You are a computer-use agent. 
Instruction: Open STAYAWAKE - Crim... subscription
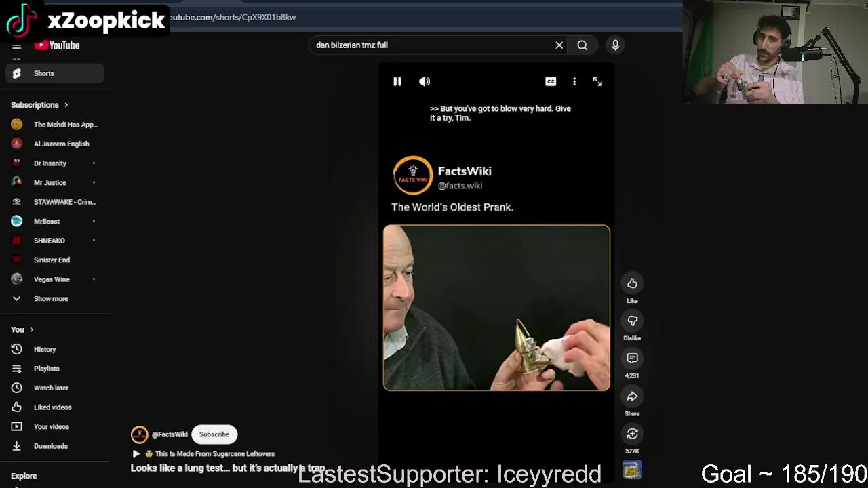click(54, 202)
